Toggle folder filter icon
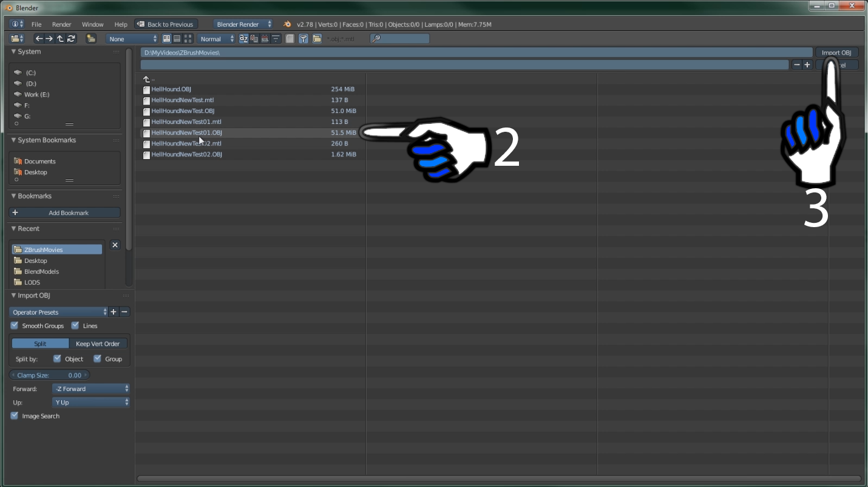The height and width of the screenshot is (487, 868). tap(317, 39)
